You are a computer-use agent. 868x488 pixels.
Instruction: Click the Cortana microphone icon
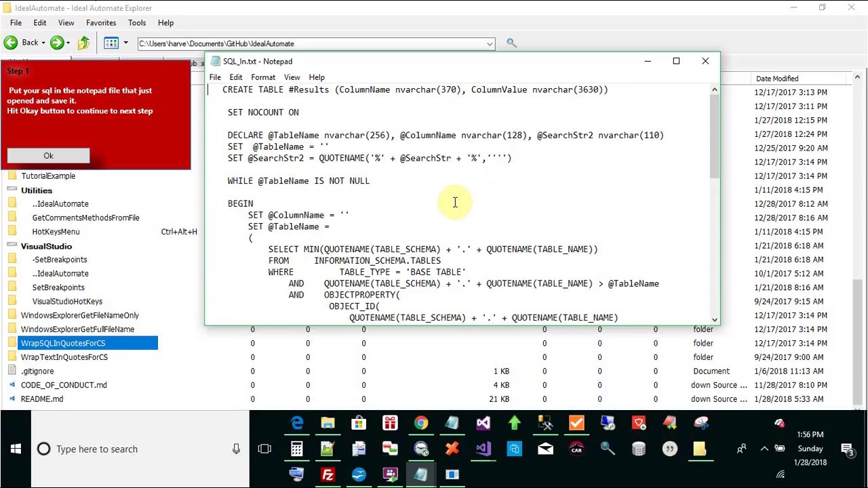(236, 449)
